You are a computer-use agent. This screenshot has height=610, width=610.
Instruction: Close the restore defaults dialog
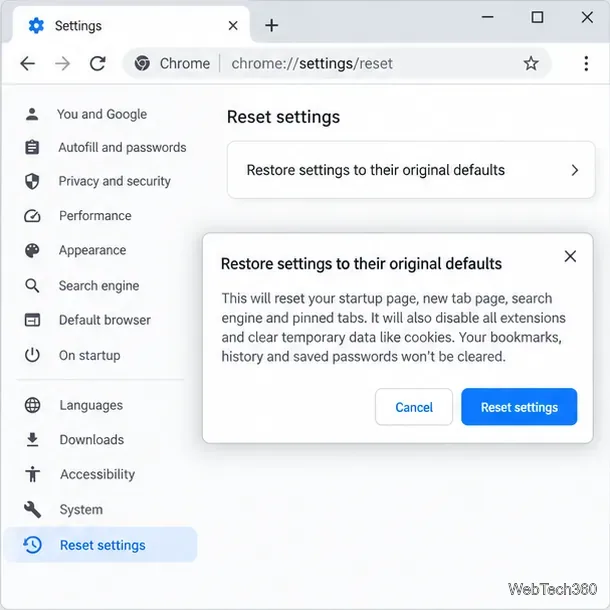pos(570,256)
